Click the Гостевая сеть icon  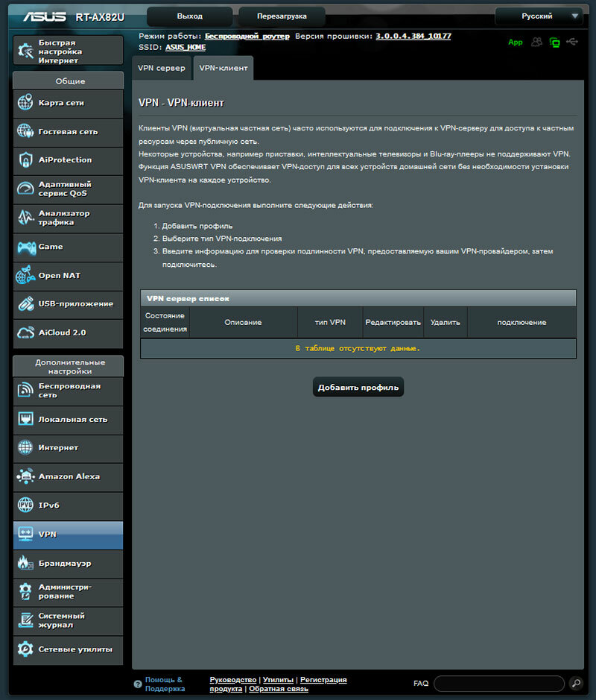(x=25, y=131)
